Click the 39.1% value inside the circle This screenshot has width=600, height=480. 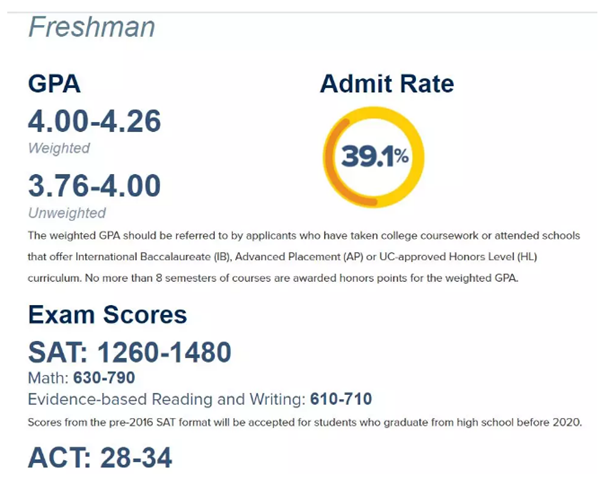[375, 156]
